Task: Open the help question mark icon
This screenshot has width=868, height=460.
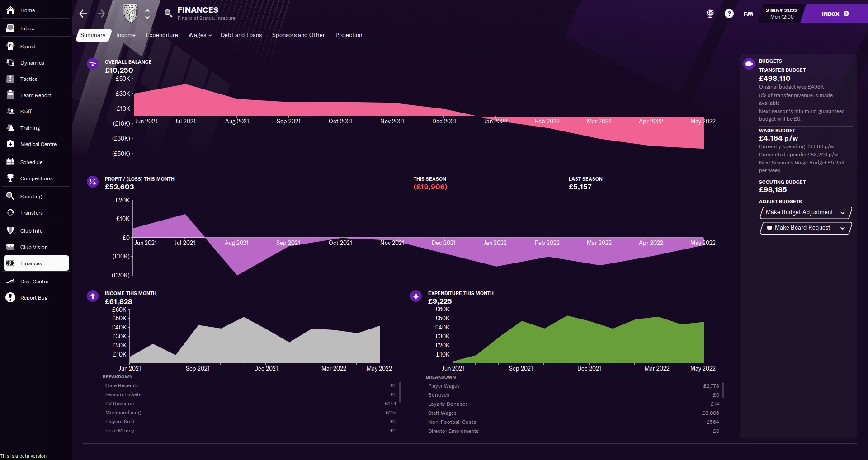Action: click(729, 14)
